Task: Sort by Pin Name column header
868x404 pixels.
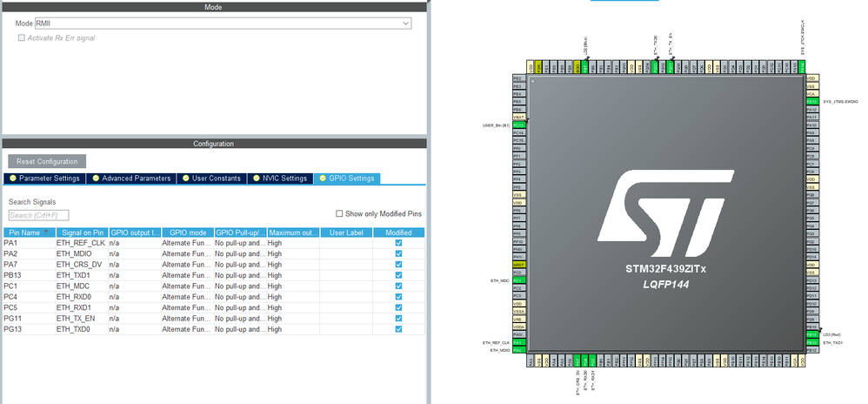Action: pyautogui.click(x=29, y=232)
